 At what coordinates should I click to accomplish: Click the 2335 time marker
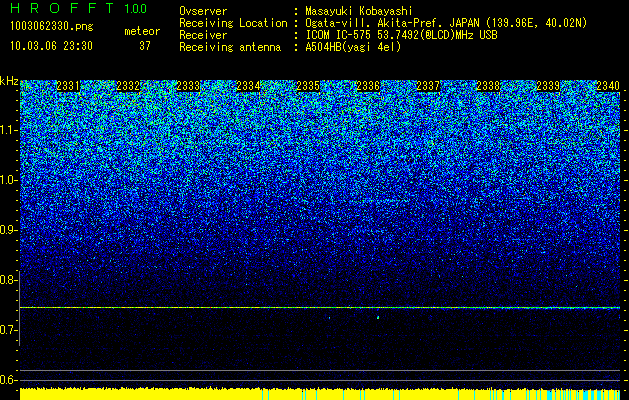[x=308, y=86]
